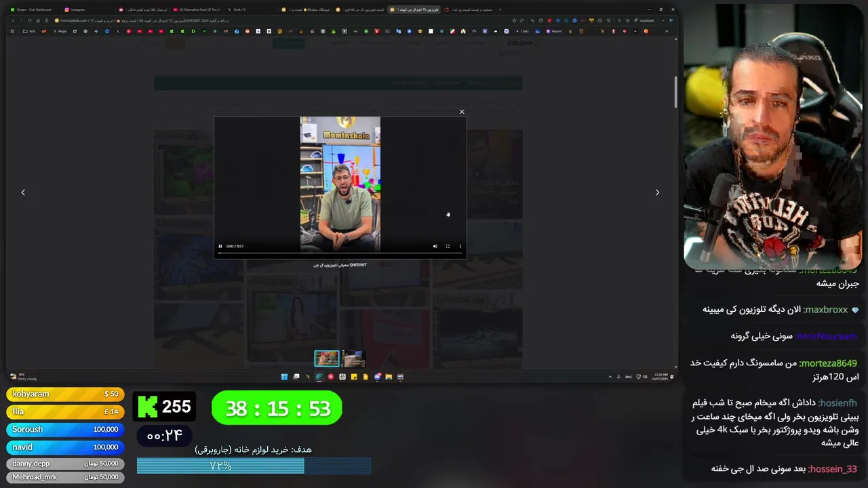Screen dimensions: 868x488
Task: Open the video player's three-dot menu
Action: click(460, 246)
